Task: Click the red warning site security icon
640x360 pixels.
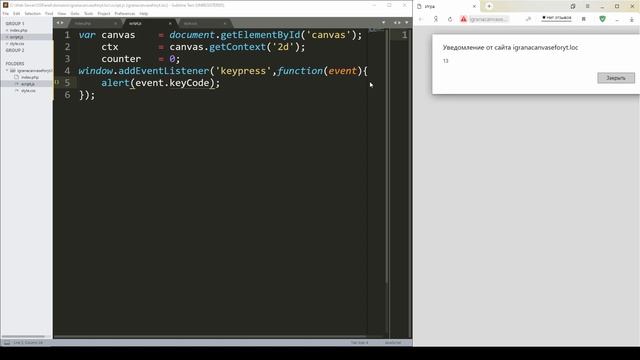Action: pos(463,19)
